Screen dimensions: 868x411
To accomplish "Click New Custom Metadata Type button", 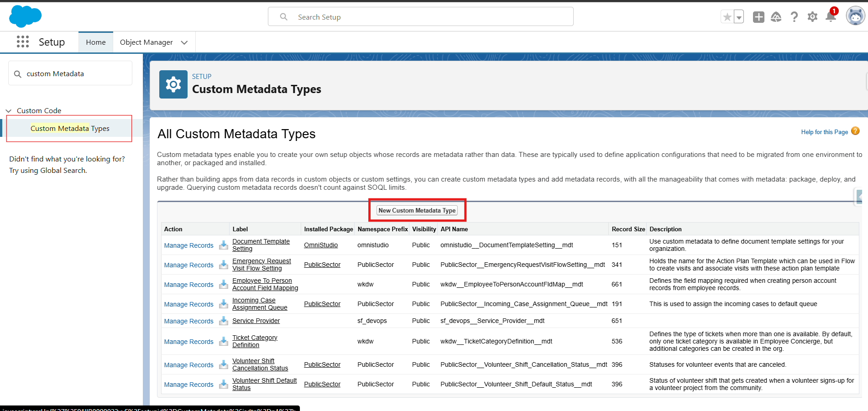I will (417, 210).
